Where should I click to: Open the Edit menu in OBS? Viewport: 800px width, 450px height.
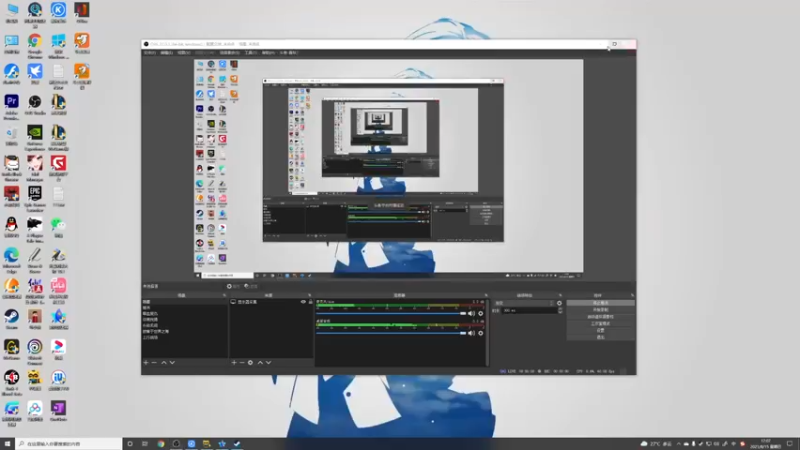pos(166,53)
